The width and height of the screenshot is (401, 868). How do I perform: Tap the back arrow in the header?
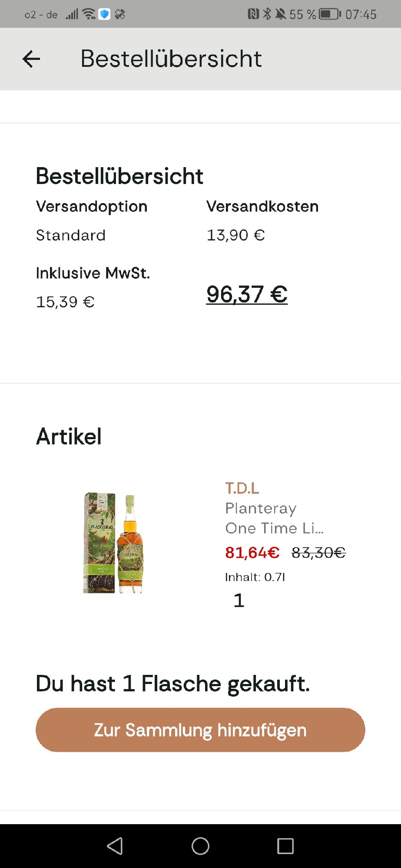coord(31,59)
